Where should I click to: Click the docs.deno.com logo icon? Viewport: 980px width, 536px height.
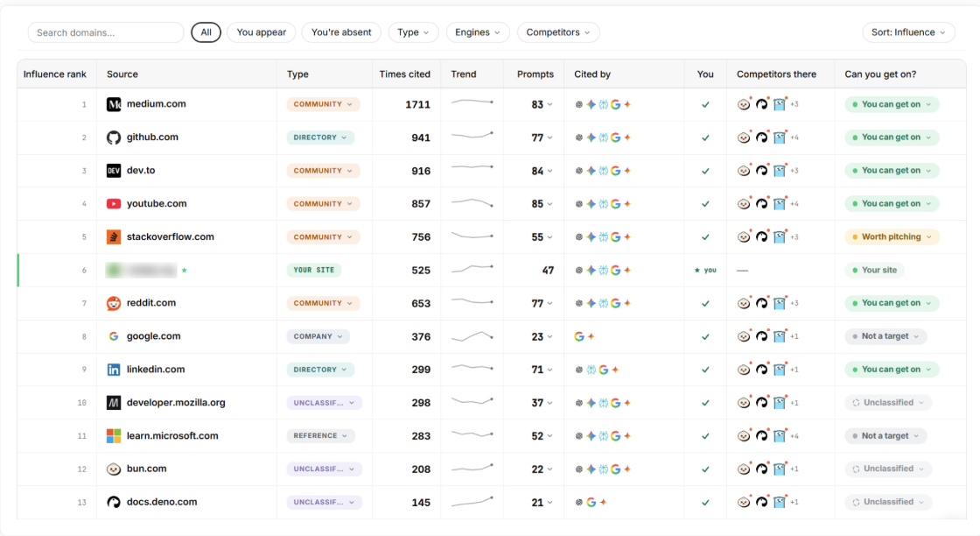pyautogui.click(x=113, y=502)
